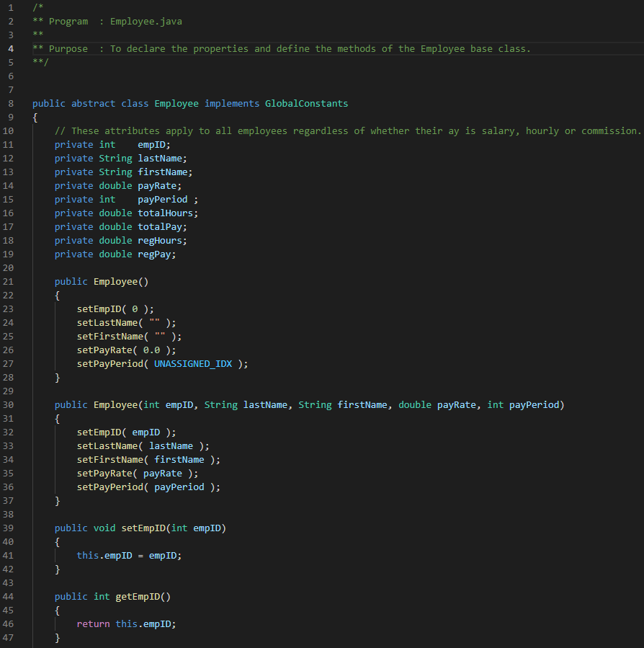Click the String type keyword on line 13

[115, 172]
